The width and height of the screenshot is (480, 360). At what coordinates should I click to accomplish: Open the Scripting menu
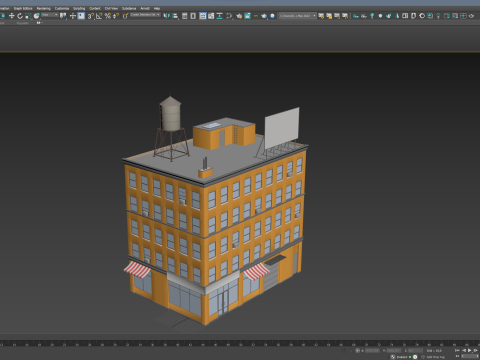pyautogui.click(x=79, y=8)
